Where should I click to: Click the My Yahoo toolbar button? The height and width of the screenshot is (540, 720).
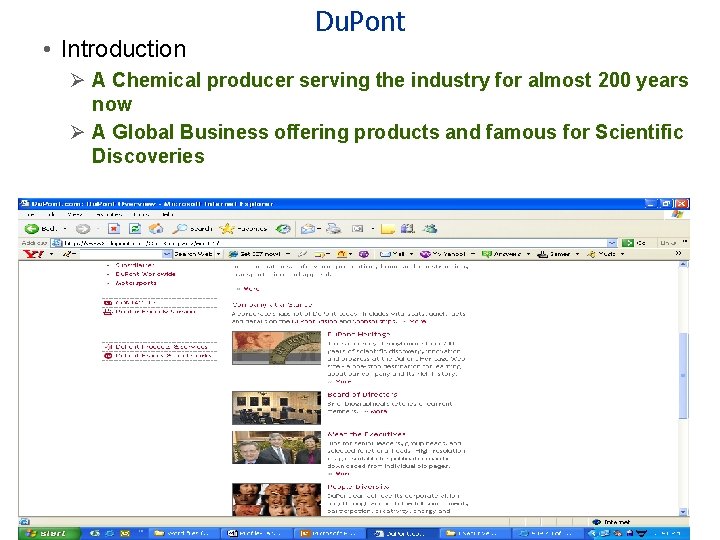click(x=444, y=253)
